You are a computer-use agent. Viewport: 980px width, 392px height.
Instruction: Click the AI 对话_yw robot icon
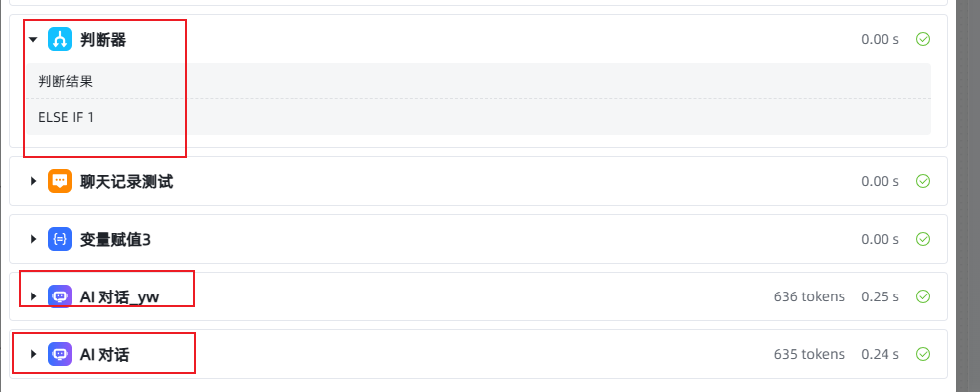[x=60, y=296]
